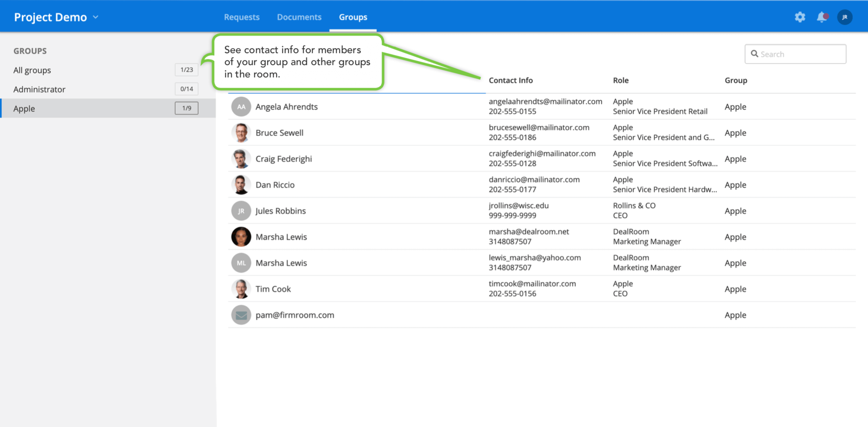The width and height of the screenshot is (868, 427).
Task: Click the search magnifier icon
Action: (754, 54)
